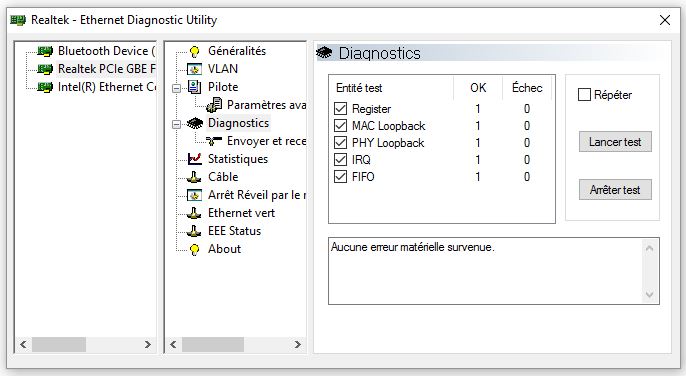Click the About lightbulb icon

194,249
